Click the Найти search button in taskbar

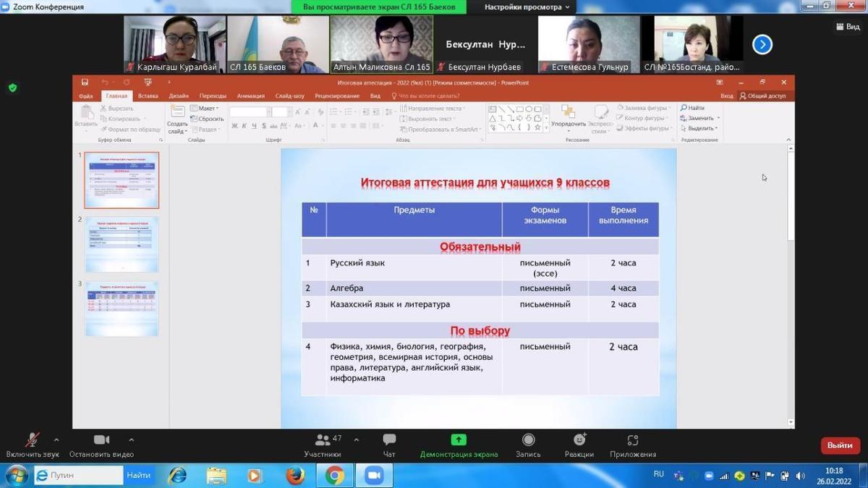[138, 475]
